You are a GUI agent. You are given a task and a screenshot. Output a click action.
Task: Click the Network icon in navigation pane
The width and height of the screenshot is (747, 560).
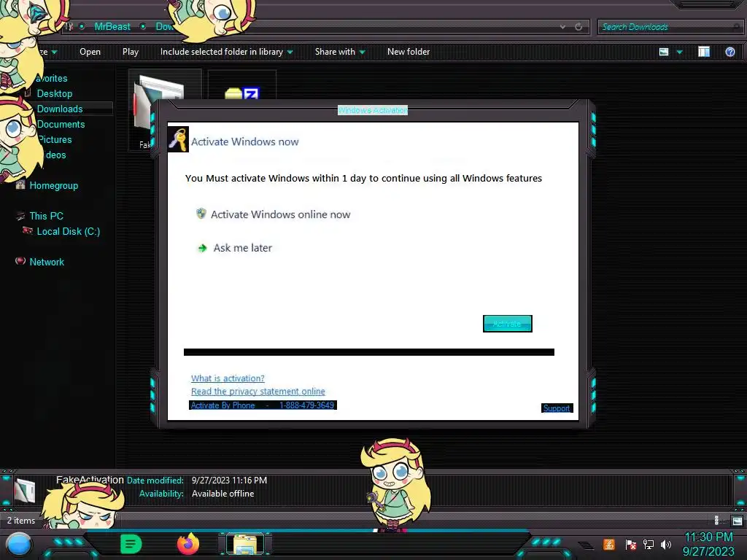[20, 260]
